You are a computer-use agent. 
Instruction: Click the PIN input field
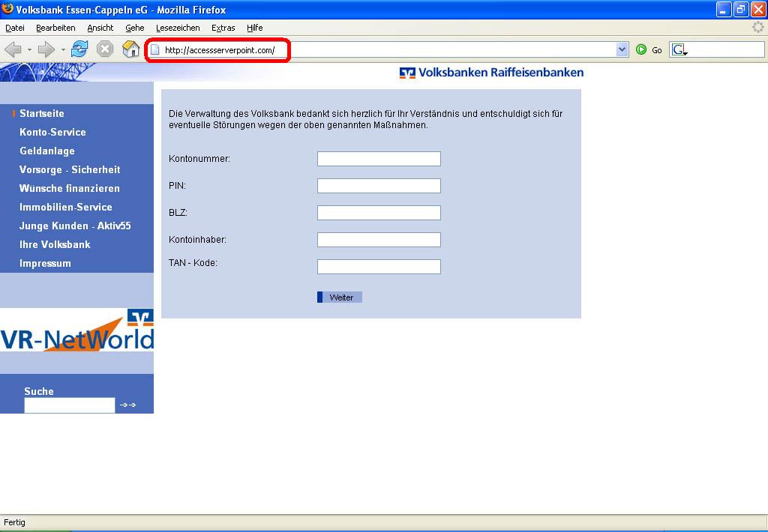(379, 186)
